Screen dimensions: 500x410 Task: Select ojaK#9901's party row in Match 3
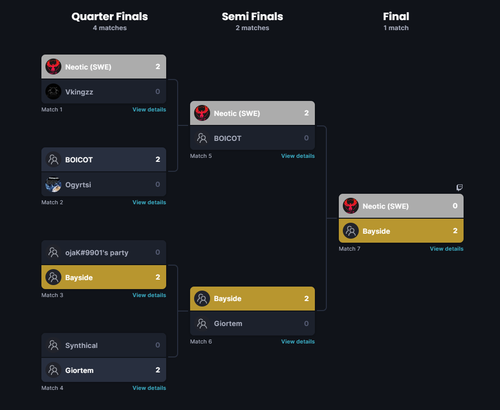pyautogui.click(x=104, y=252)
